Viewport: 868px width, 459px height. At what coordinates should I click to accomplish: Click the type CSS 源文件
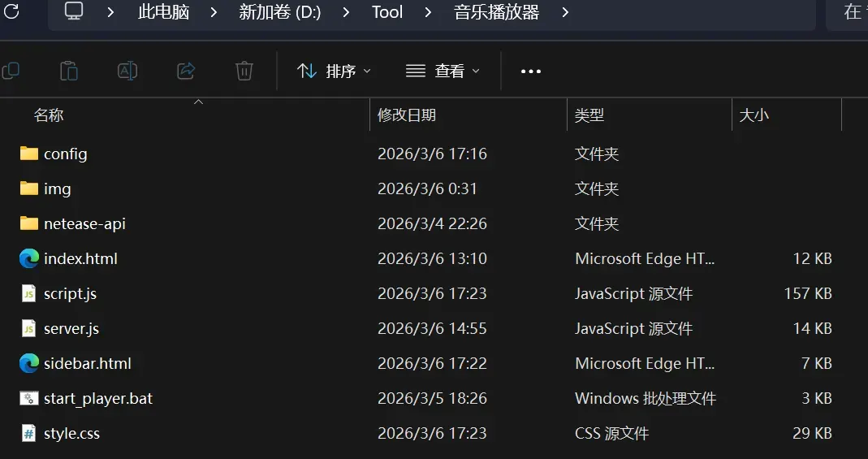tap(611, 434)
